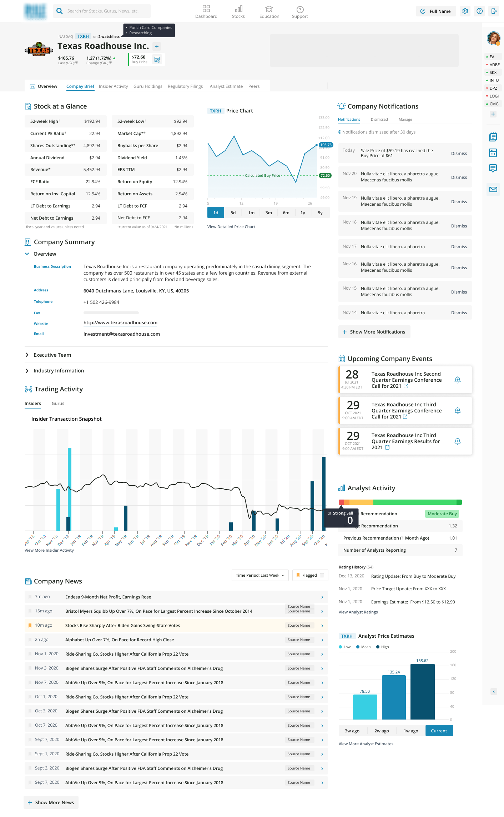Open the clipboard notes sidebar icon
Image resolution: width=504 pixels, height=817 pixels.
click(493, 137)
